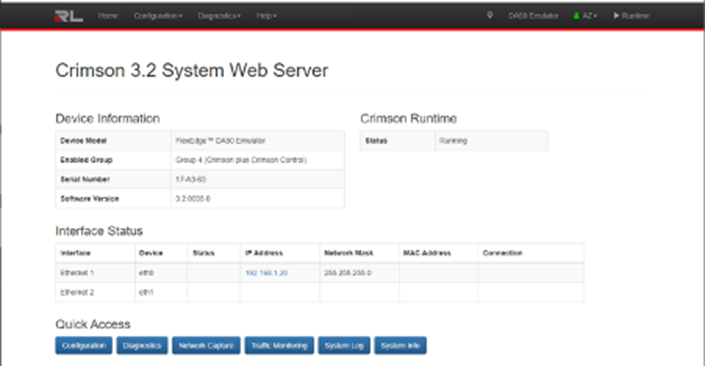Viewport: 705px width, 366px height.
Task: Click the DA50 Emulator navbar label
Action: (x=533, y=16)
